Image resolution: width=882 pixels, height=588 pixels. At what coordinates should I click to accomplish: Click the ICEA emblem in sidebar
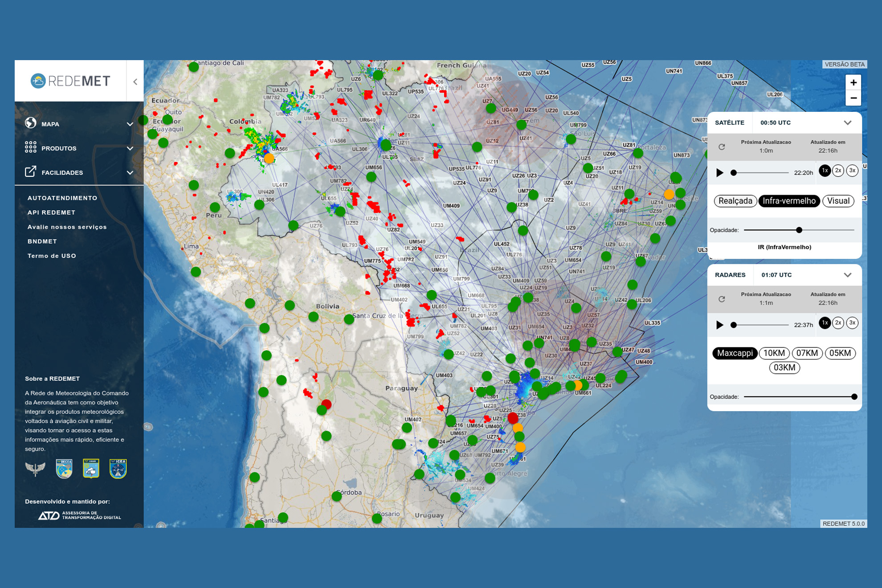click(118, 468)
